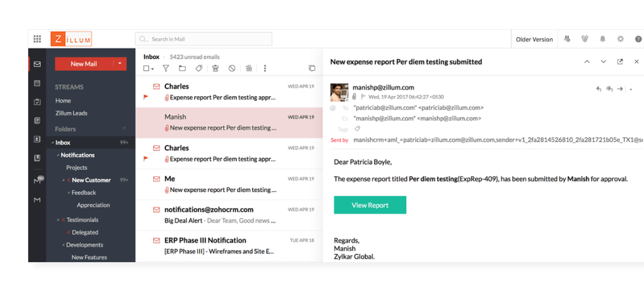
Task: Forward the email
Action: coord(620,88)
